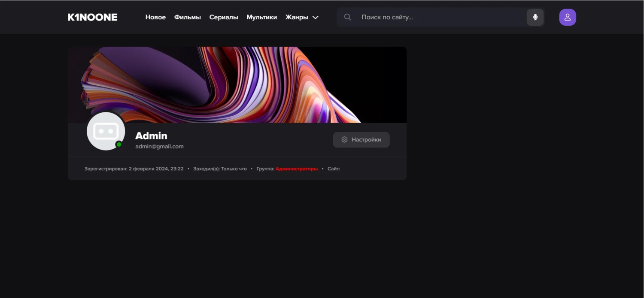Expand the Жанры dropdown menu
The height and width of the screenshot is (298, 644).
coord(302,17)
